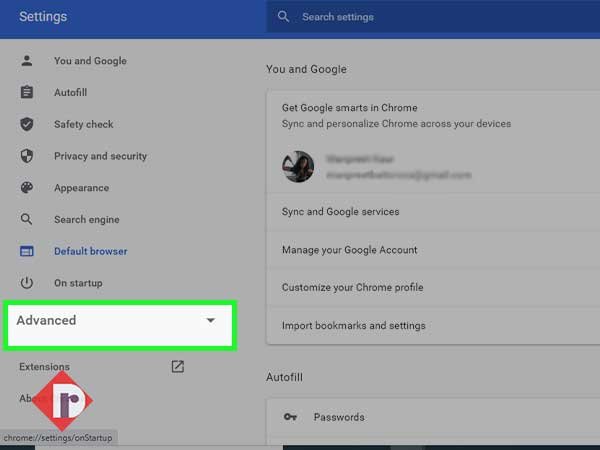The width and height of the screenshot is (600, 450).
Task: Open Autofill settings in sidebar
Action: [70, 93]
